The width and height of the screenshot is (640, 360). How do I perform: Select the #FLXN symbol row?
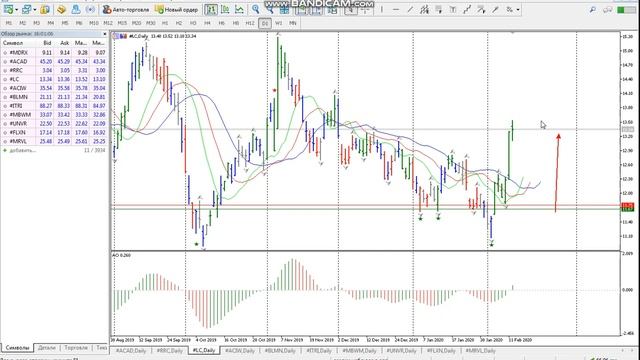pos(54,133)
